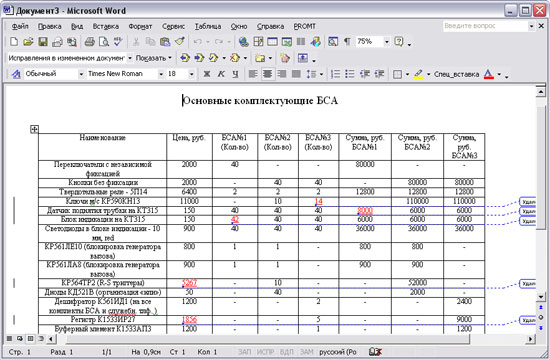This screenshot has width=550, height=360.
Task: Increase the paragraph indent
Action: (x=379, y=74)
